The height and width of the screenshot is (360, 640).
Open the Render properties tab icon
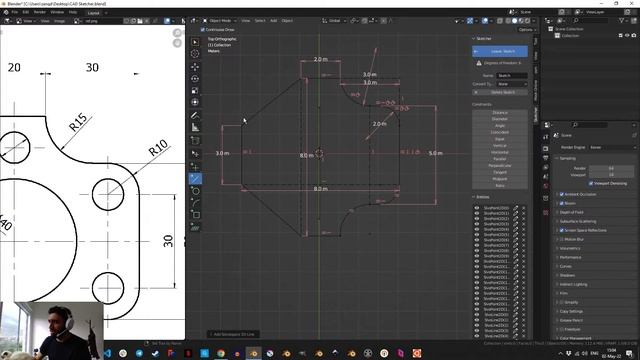click(546, 148)
